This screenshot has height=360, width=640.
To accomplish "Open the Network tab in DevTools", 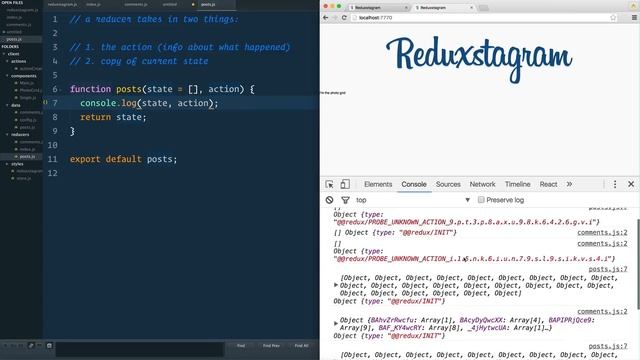I will tap(482, 184).
